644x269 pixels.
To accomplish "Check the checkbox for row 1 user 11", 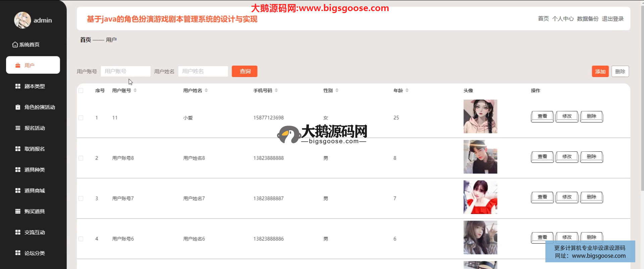I will pos(81,118).
